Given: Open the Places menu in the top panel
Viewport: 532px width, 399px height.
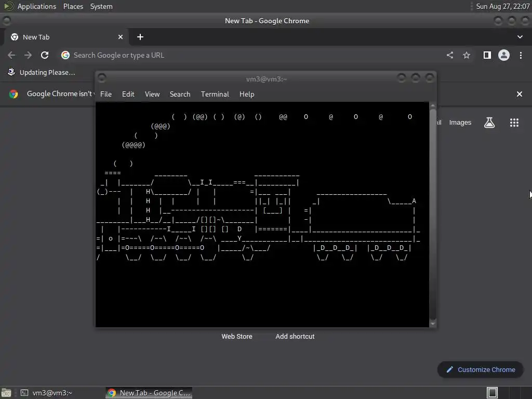Looking at the screenshot, I should tap(73, 6).
